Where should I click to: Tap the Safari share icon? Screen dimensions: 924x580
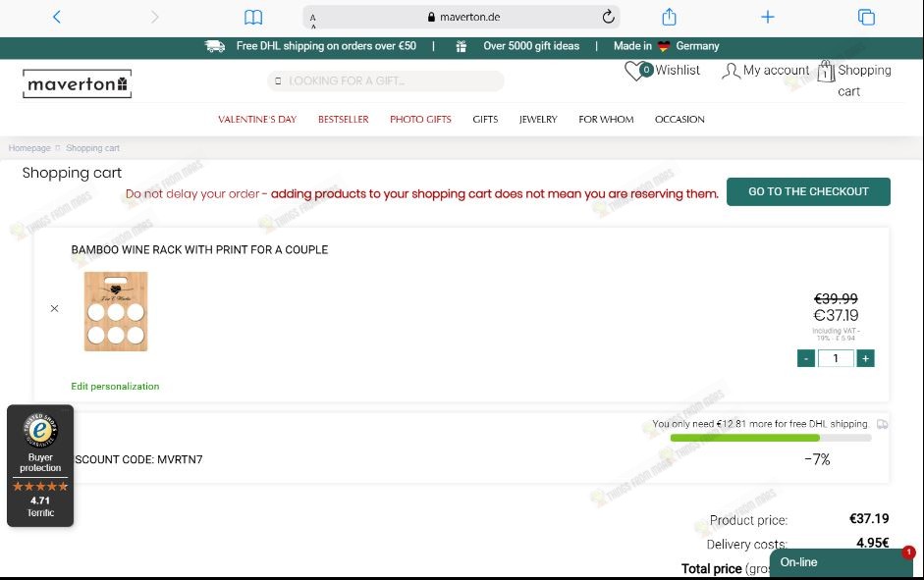point(670,17)
